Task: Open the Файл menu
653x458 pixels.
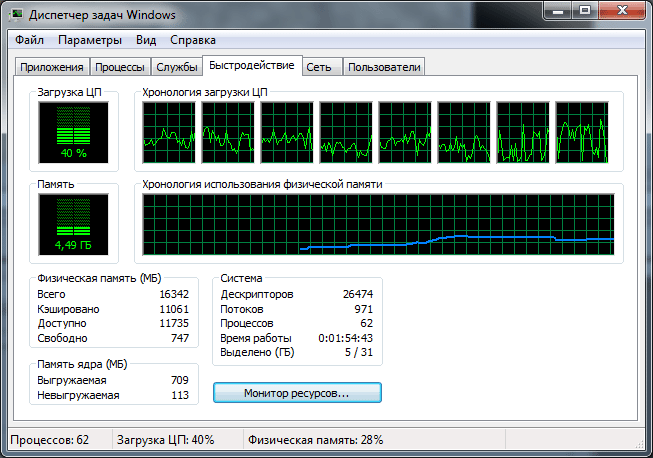Action: tap(29, 40)
